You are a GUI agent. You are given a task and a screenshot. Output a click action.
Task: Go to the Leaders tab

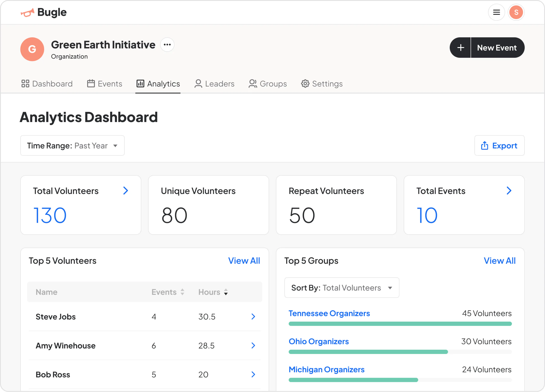[214, 84]
